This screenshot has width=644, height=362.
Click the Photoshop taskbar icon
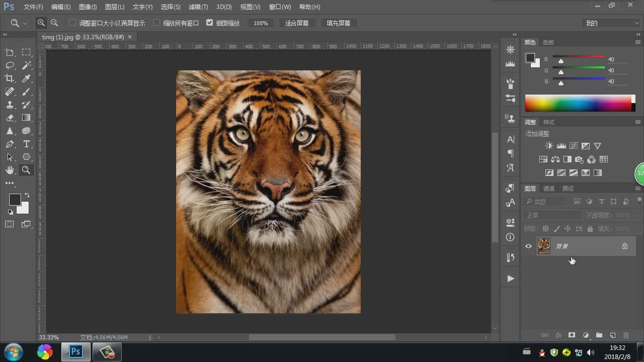76,352
